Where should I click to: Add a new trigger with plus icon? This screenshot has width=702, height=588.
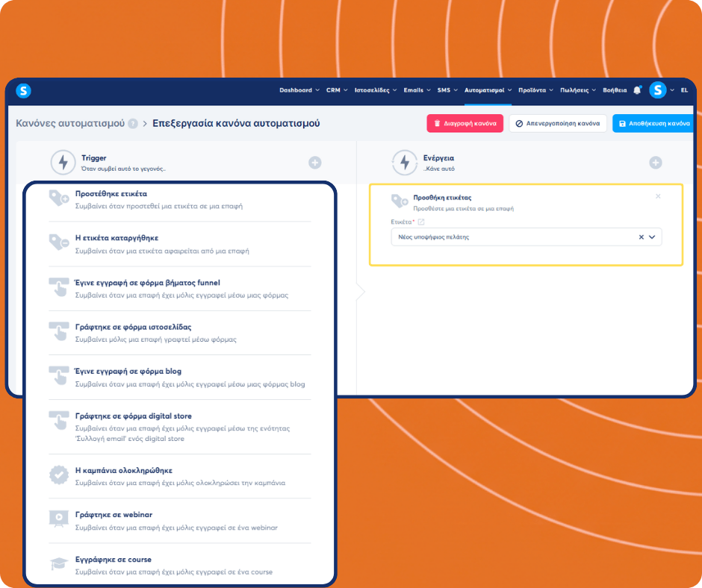coord(314,163)
